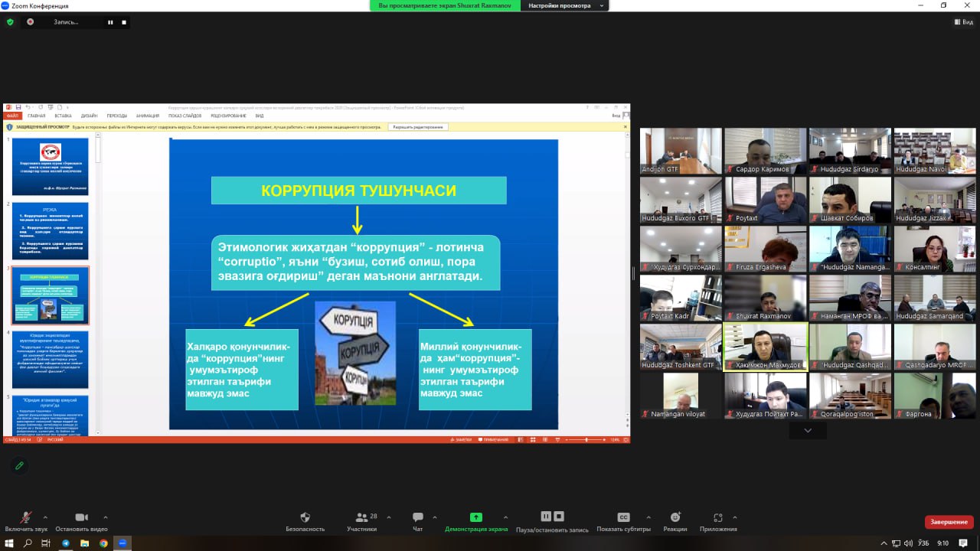980x551 pixels.
Task: Stop camera with Остановить видео button
Action: point(82,518)
